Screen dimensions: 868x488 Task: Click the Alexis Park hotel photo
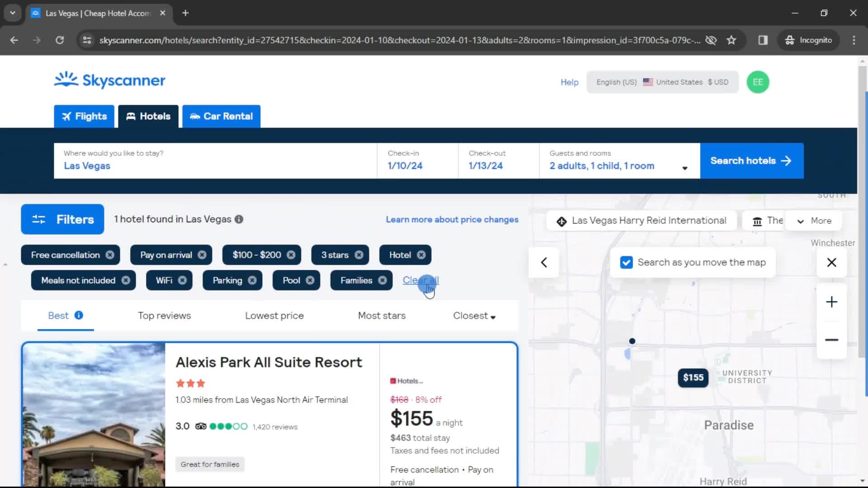click(94, 415)
